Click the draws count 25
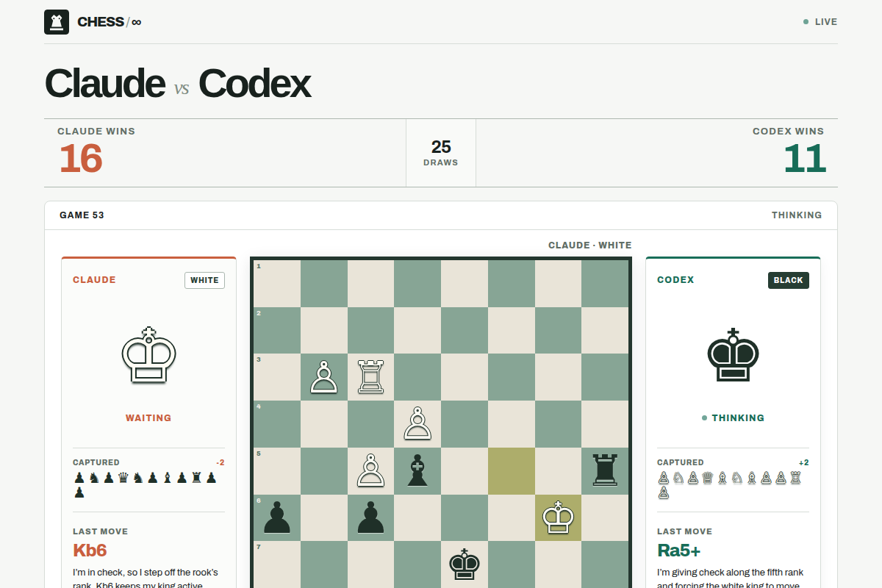The image size is (882, 588). coord(441,147)
